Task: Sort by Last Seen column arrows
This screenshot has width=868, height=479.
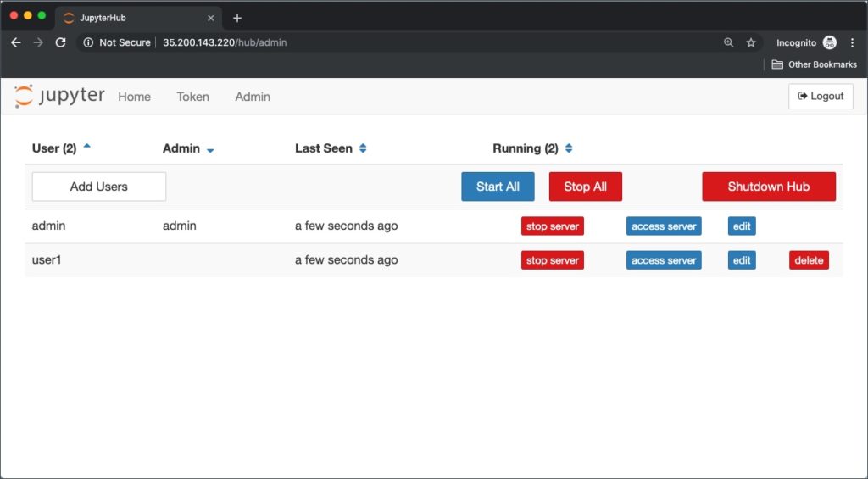Action: [363, 148]
